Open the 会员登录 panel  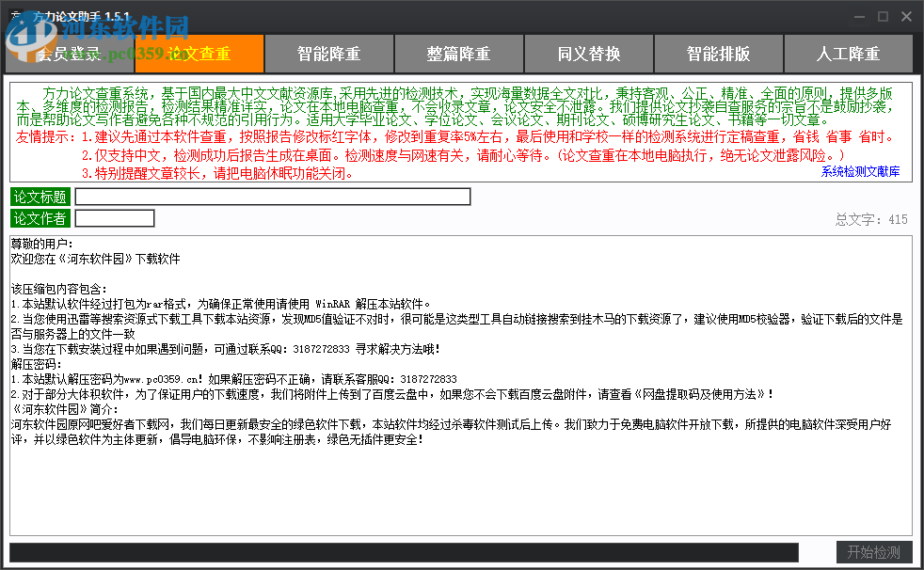pyautogui.click(x=69, y=54)
